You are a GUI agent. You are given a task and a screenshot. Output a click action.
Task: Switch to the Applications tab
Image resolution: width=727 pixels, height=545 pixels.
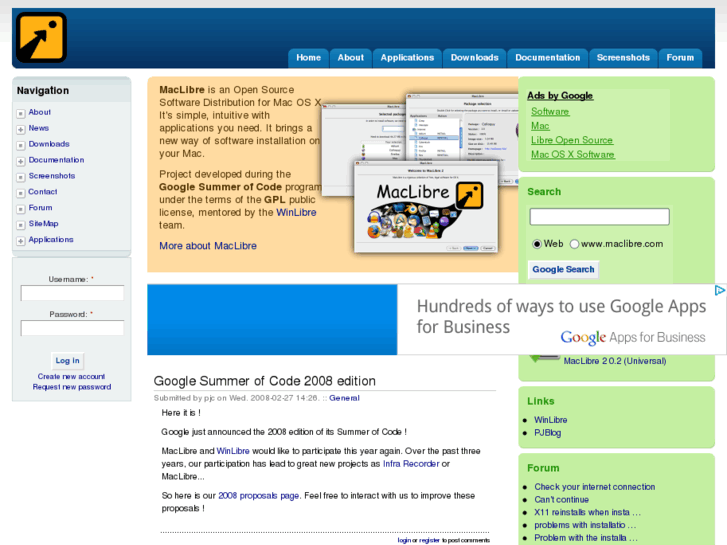[407, 58]
